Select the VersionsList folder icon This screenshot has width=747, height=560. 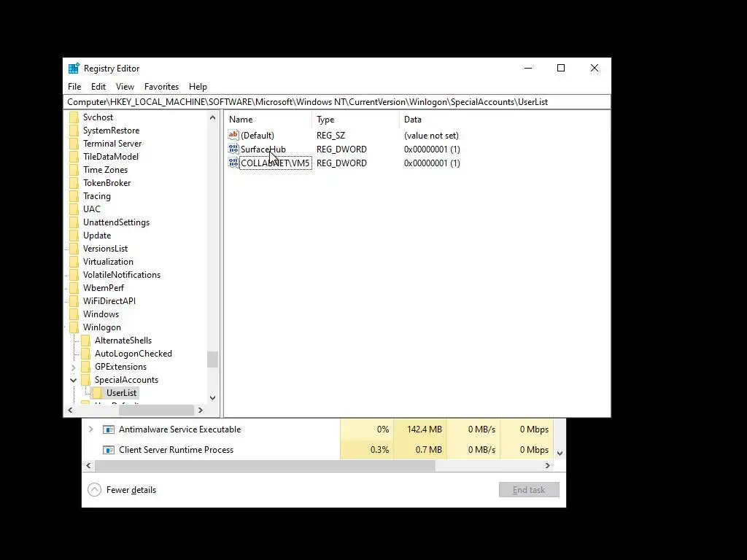coord(74,249)
